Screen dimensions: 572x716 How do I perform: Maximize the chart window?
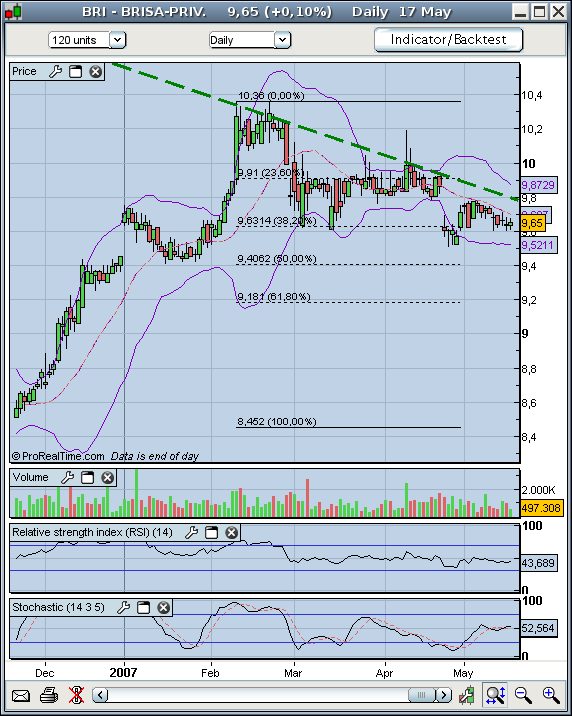click(539, 11)
